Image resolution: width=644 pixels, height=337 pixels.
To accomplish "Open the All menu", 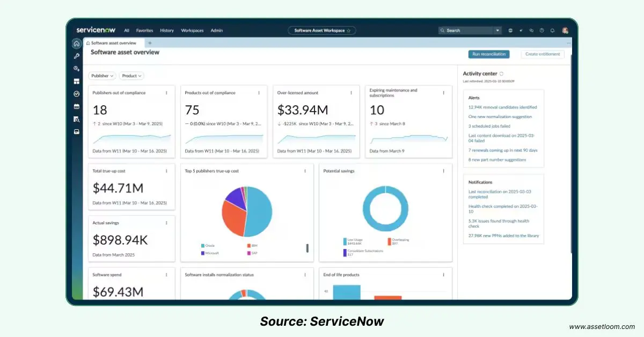I will [127, 31].
